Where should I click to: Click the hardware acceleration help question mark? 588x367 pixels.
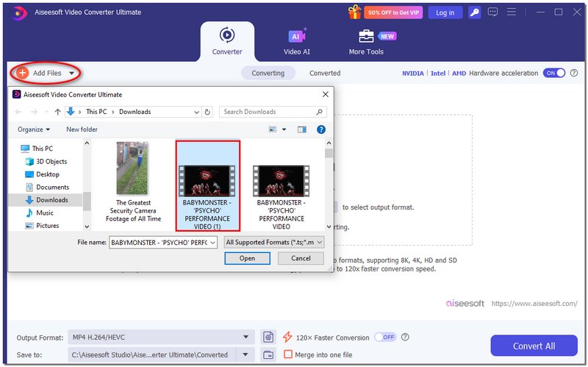pyautogui.click(x=575, y=74)
